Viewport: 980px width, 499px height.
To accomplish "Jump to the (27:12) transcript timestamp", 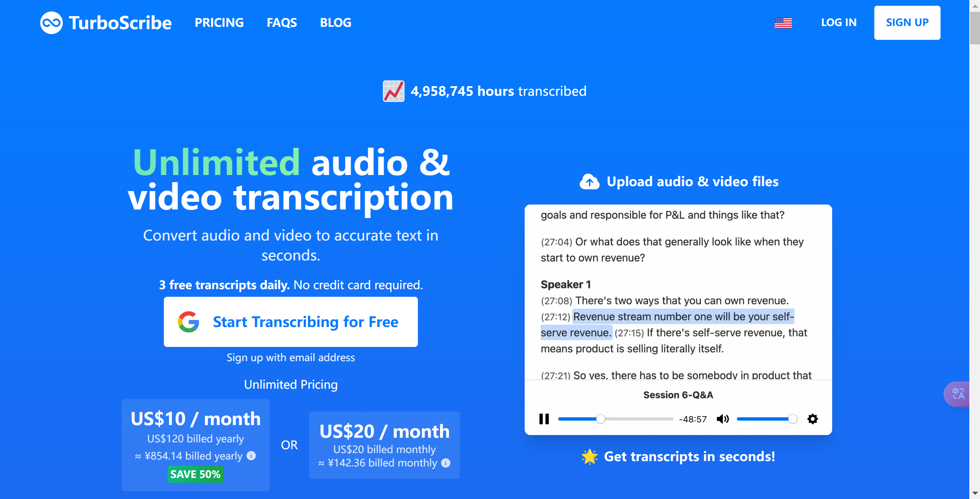I will tap(555, 317).
